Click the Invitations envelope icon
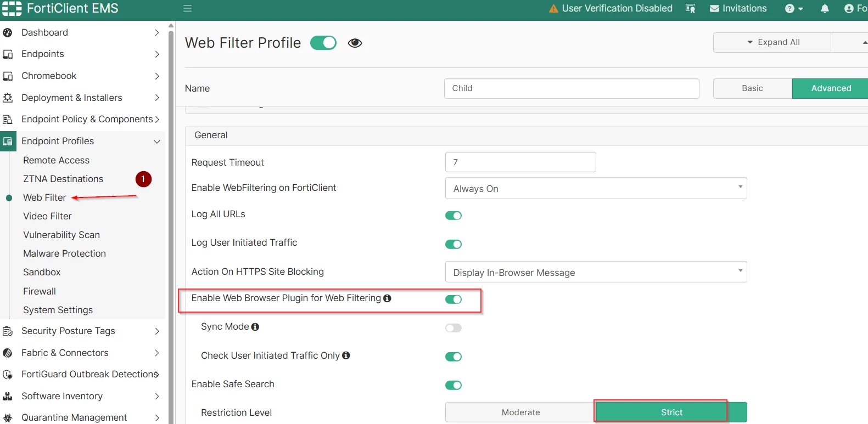 714,8
